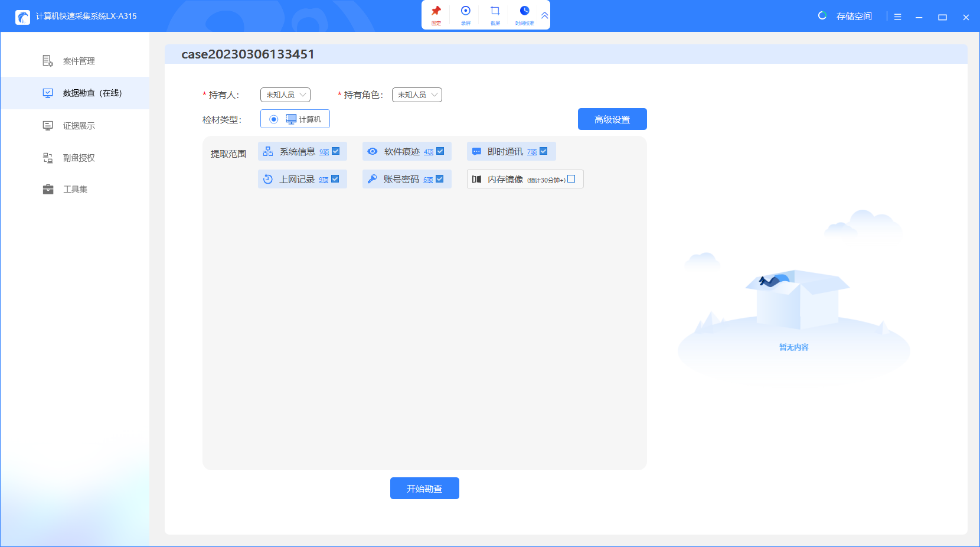This screenshot has height=547, width=980.
Task: Click the 固定 pin icon in toolbar
Action: pos(436,11)
